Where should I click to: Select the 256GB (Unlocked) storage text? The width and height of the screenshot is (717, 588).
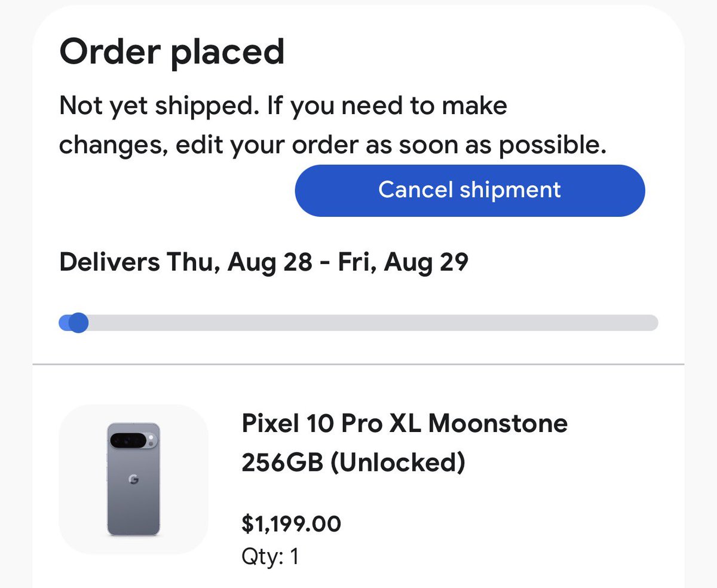353,463
